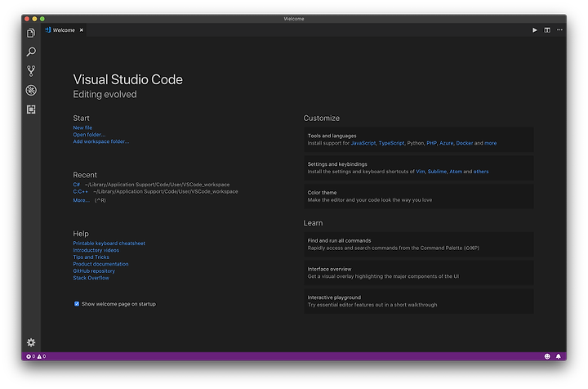Open the Settings and keybindings card
The width and height of the screenshot is (588, 389).
coord(418,168)
